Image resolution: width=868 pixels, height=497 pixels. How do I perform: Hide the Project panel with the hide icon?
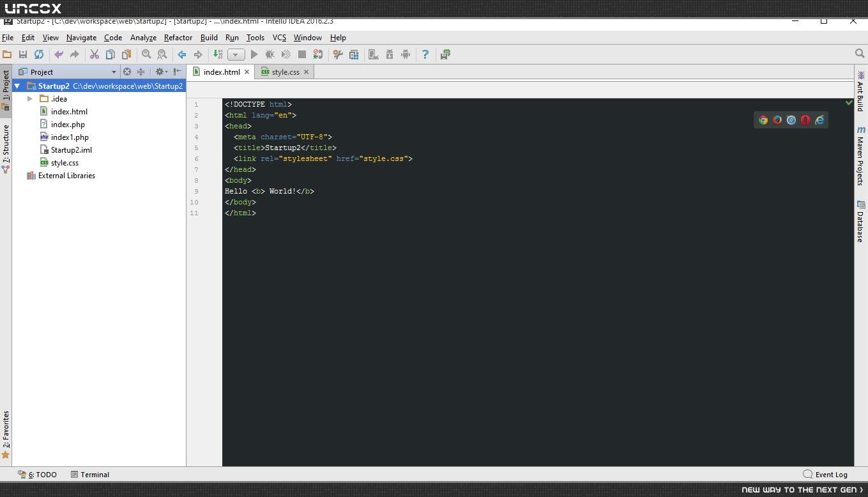(178, 72)
